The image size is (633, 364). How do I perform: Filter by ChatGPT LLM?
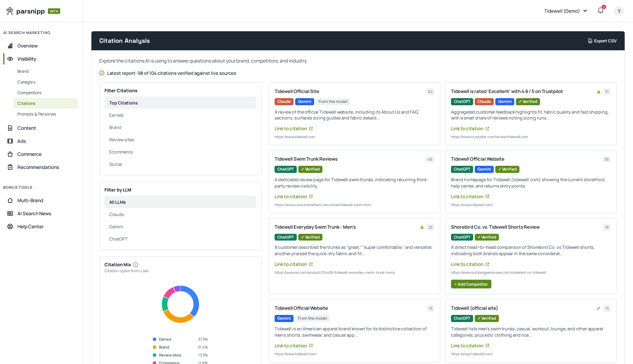(x=180, y=239)
